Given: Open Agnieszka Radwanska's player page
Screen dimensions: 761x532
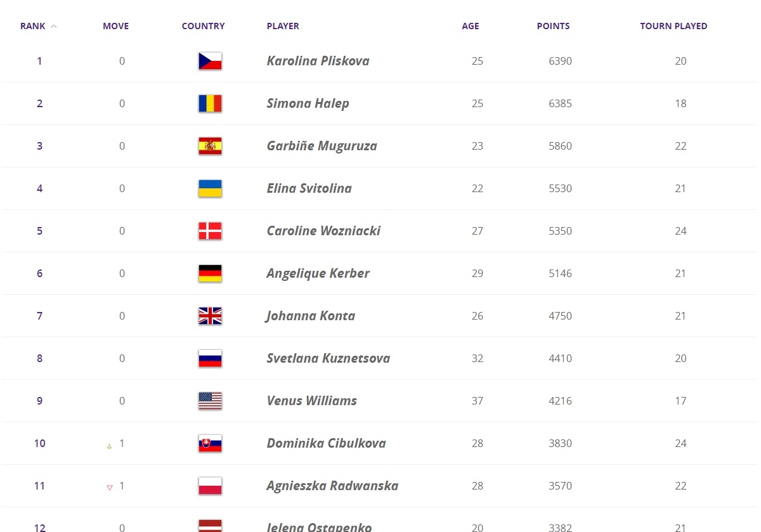Looking at the screenshot, I should click(x=332, y=486).
